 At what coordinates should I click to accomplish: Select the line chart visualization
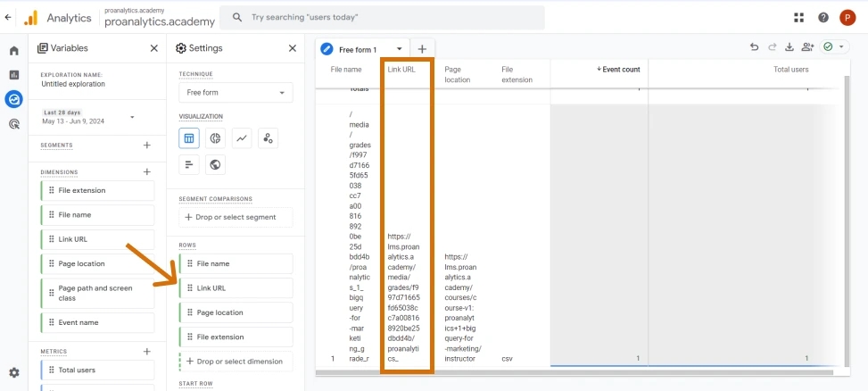pos(242,138)
